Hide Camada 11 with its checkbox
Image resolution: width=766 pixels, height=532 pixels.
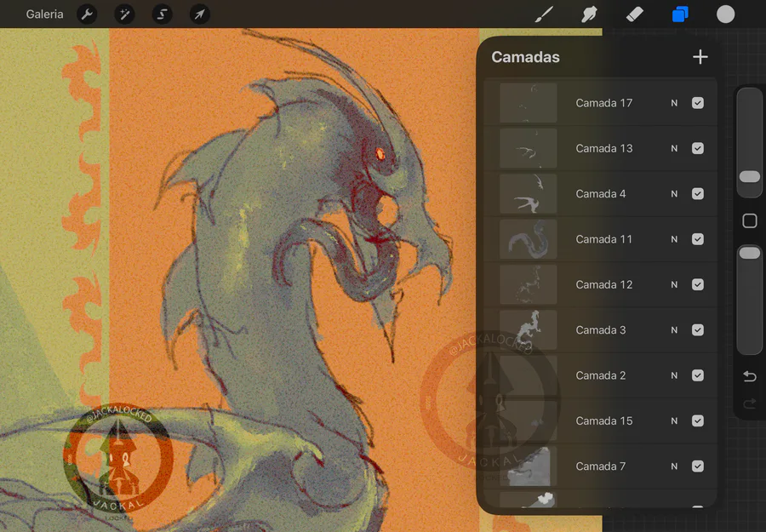coord(698,239)
